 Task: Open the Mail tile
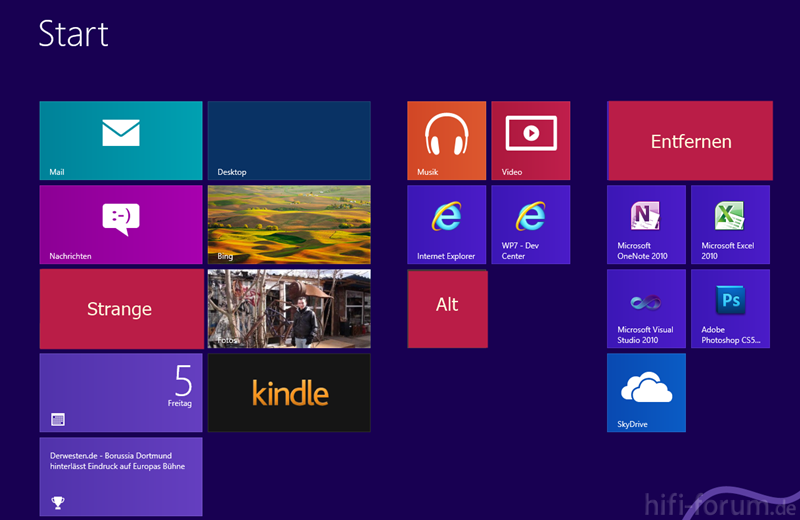(x=121, y=140)
